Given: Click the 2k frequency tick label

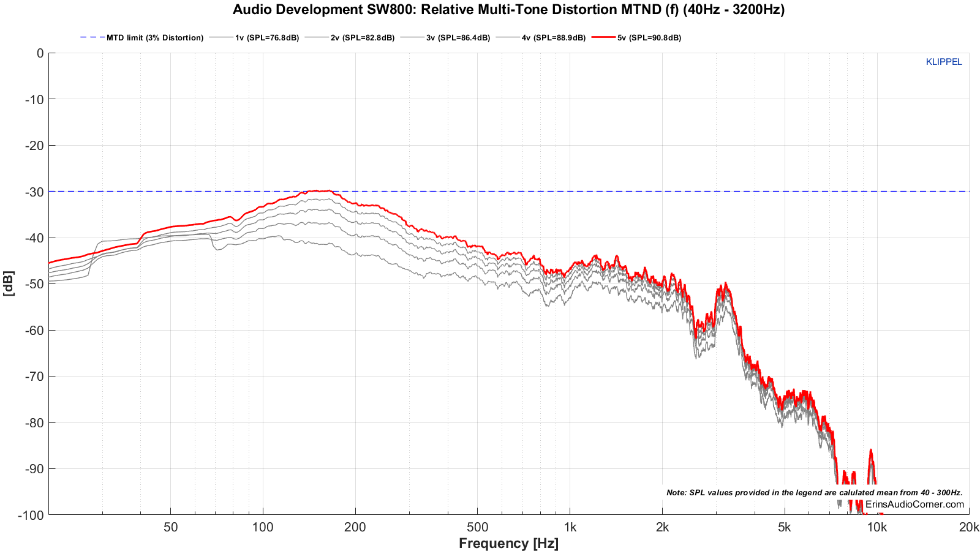Looking at the screenshot, I should [662, 527].
